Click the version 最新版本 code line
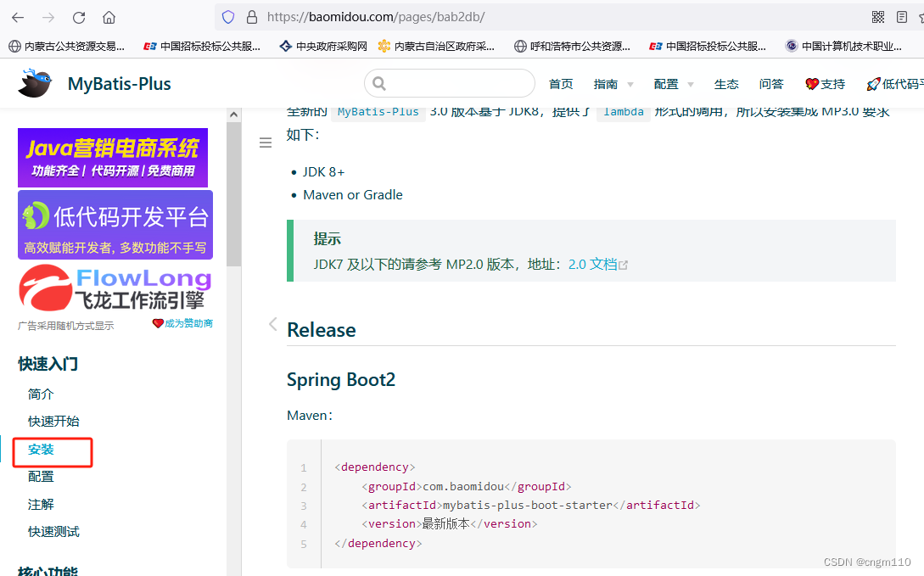This screenshot has width=924, height=576. pyautogui.click(x=449, y=523)
